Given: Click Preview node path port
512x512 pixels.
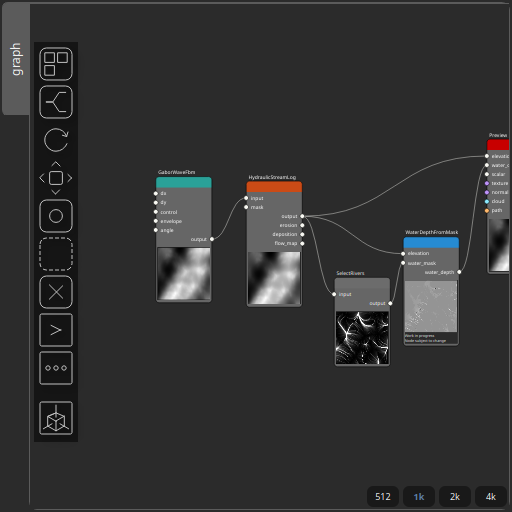Looking at the screenshot, I should 487,210.
